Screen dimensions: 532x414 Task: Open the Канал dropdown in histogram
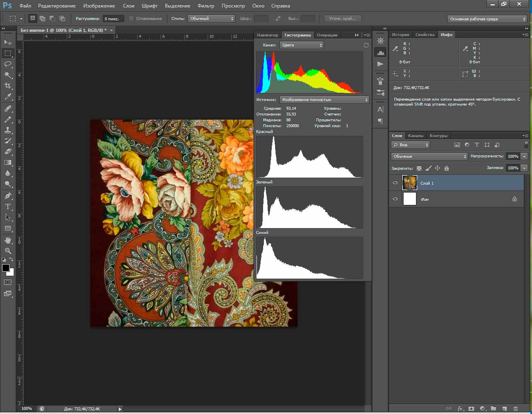pyautogui.click(x=301, y=45)
